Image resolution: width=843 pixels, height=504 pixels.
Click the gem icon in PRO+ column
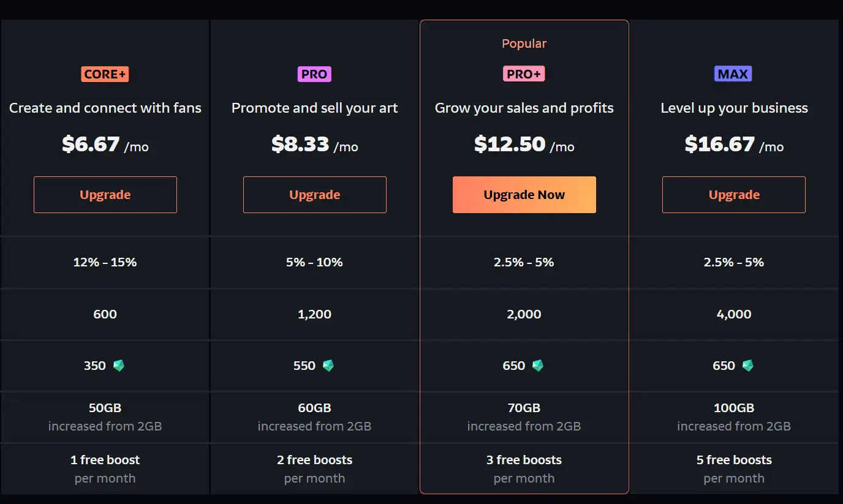click(538, 366)
